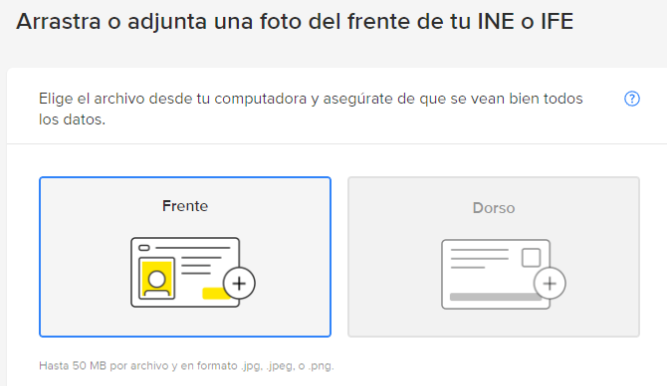Click the small pill atop Frente card

point(144,248)
